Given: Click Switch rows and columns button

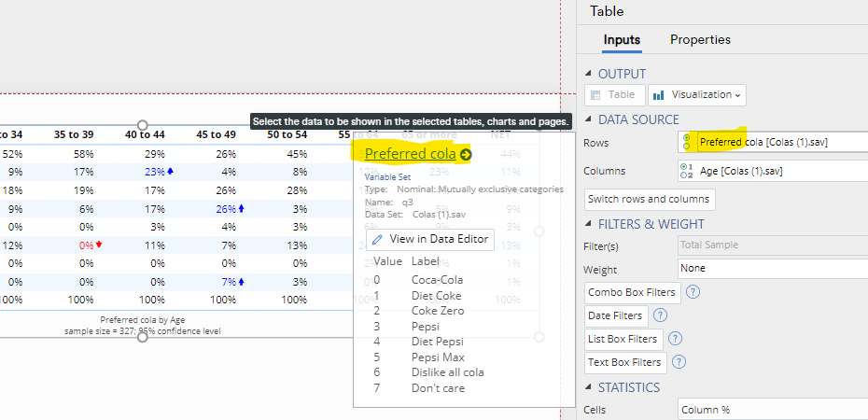Looking at the screenshot, I should [650, 199].
